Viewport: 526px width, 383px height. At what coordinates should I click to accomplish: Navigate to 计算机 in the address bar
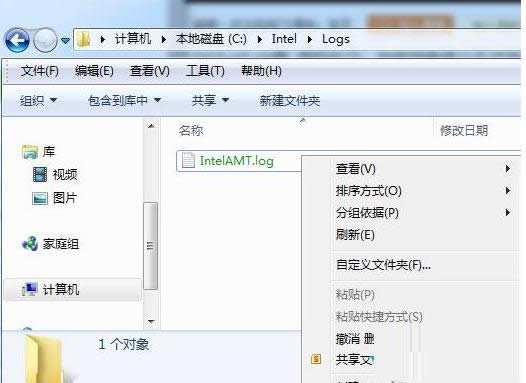click(x=133, y=39)
